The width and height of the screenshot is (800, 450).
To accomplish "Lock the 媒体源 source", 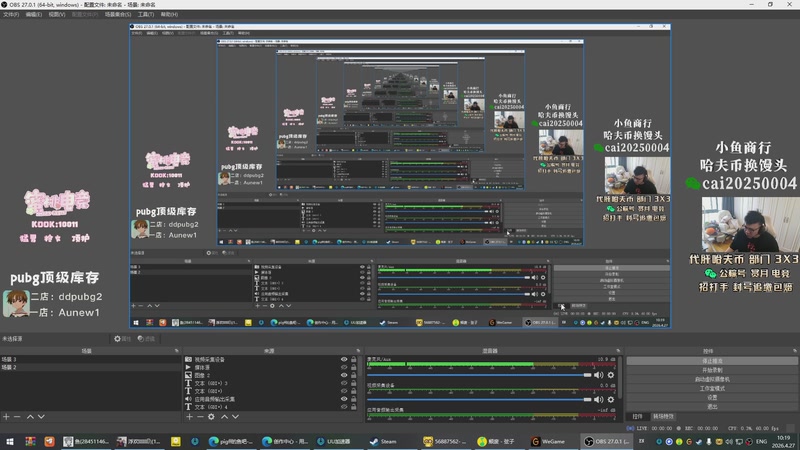I will coord(354,367).
